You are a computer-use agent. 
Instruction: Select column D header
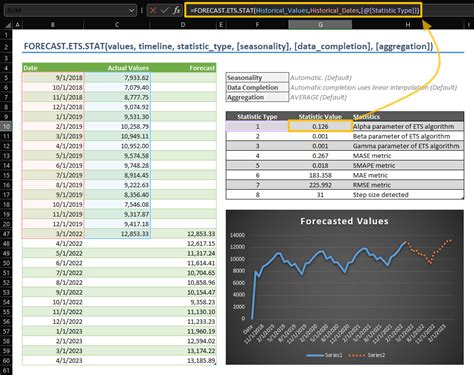tap(183, 24)
